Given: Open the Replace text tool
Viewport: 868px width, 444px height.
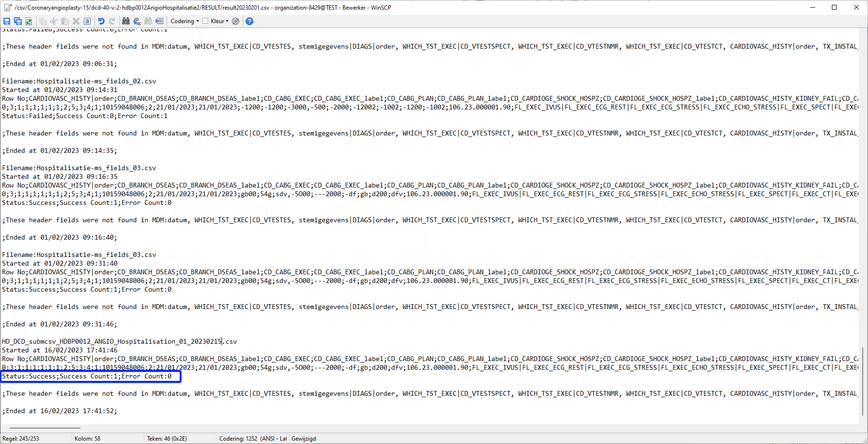Looking at the screenshot, I should (x=137, y=21).
